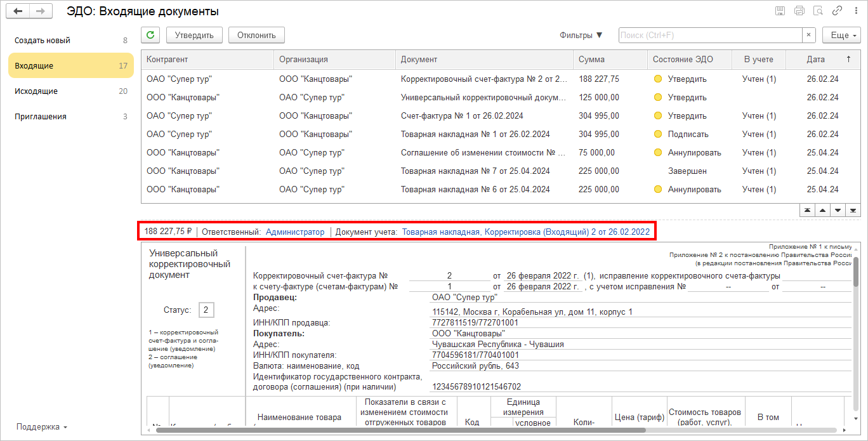Open the print preview magnifier icon
868x441 pixels.
(x=818, y=11)
